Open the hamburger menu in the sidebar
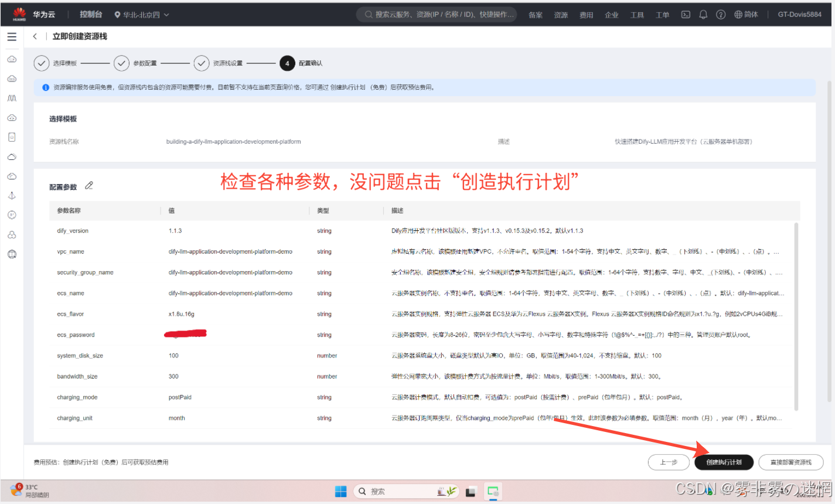Viewport: 835px width, 504px height. coord(12,36)
